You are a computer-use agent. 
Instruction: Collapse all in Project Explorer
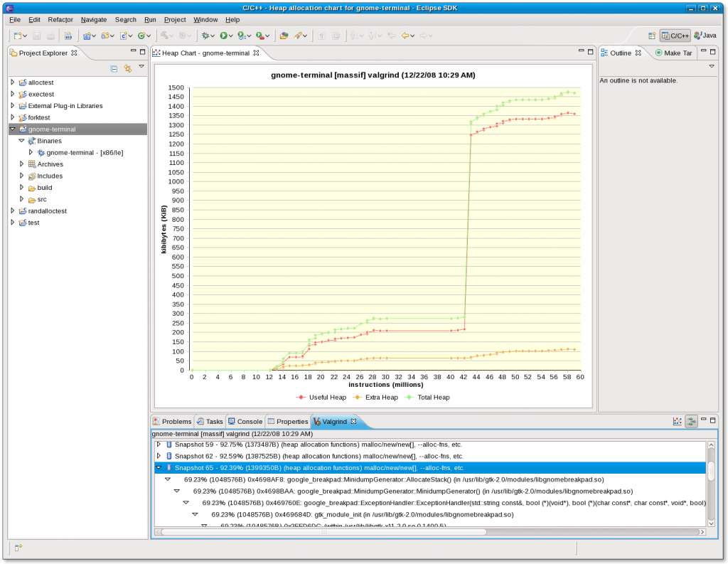tap(114, 69)
